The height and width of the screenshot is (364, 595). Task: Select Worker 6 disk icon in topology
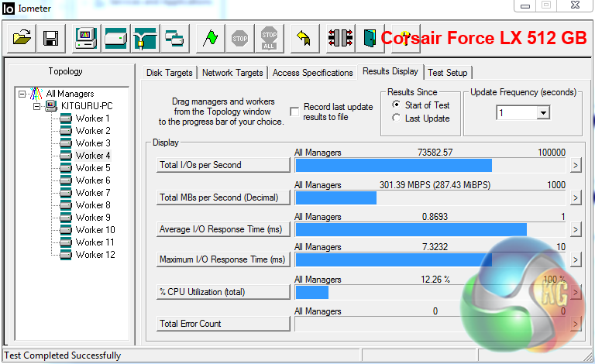[66, 180]
